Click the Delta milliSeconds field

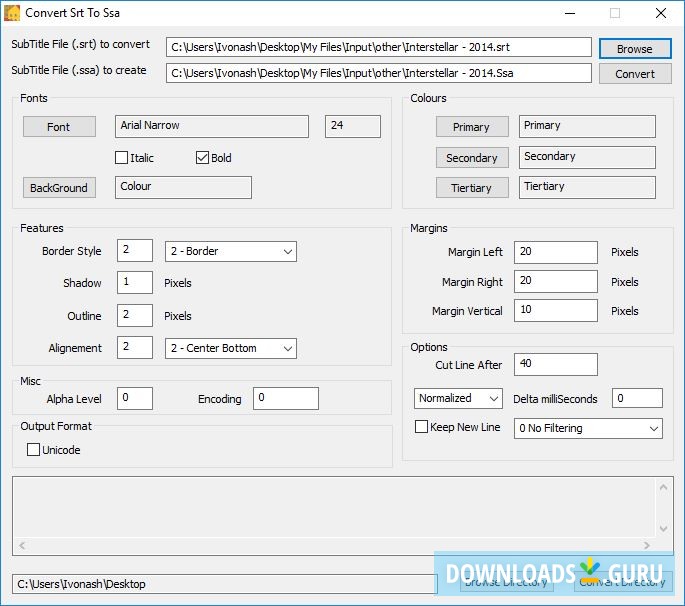[x=637, y=398]
